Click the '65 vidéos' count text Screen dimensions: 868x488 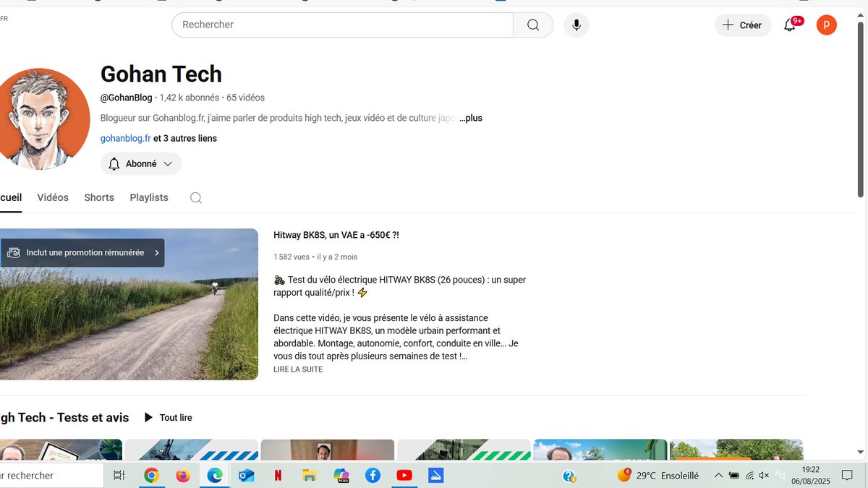[245, 98]
